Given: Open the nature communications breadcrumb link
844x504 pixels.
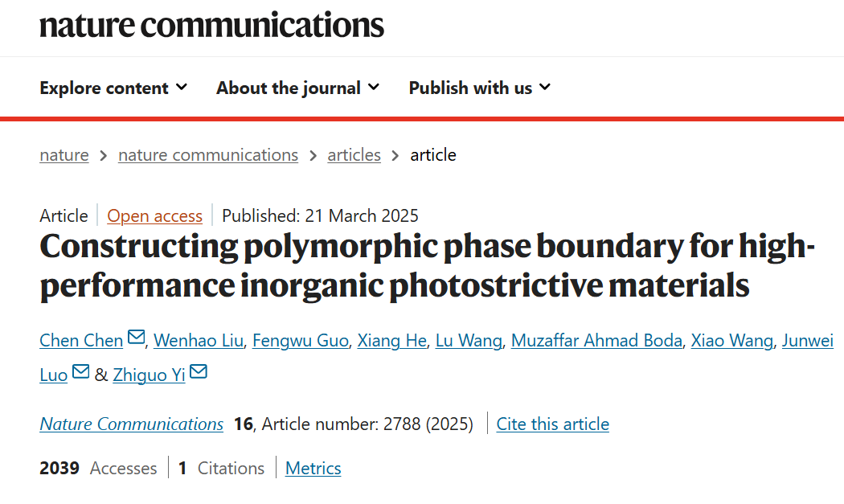Looking at the screenshot, I should [x=208, y=155].
